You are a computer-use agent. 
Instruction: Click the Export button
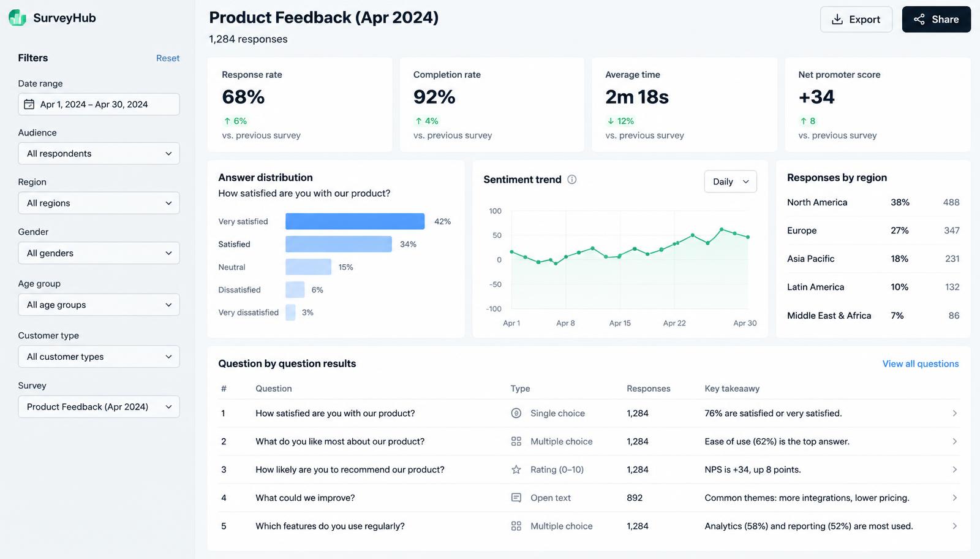tap(856, 19)
